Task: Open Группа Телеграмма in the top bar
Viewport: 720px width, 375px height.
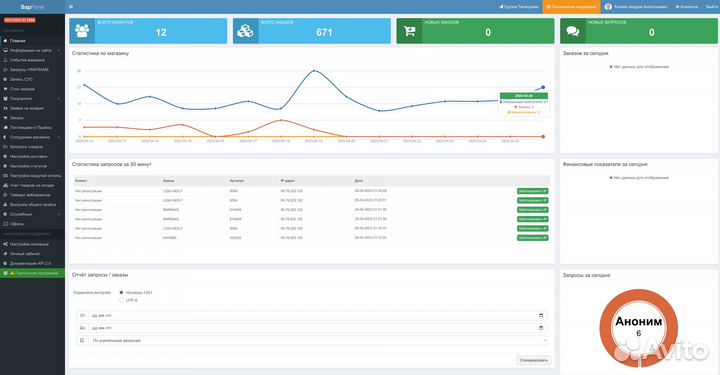Action: pos(518,7)
